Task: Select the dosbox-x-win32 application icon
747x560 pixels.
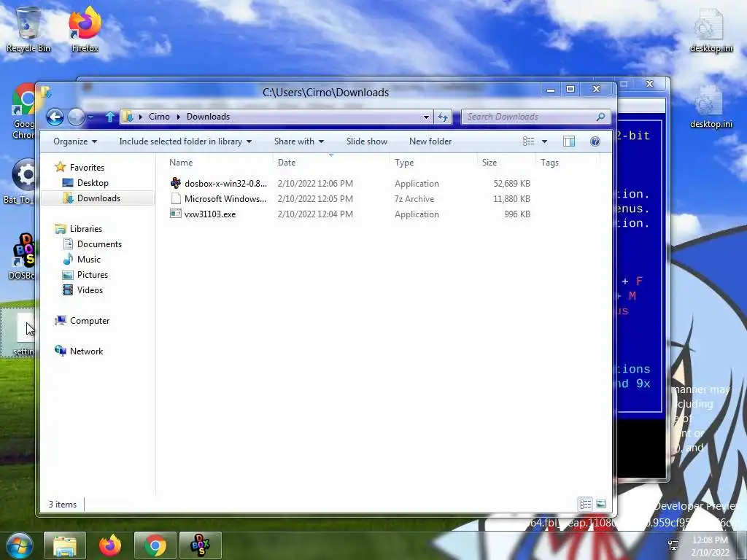Action: coord(176,183)
